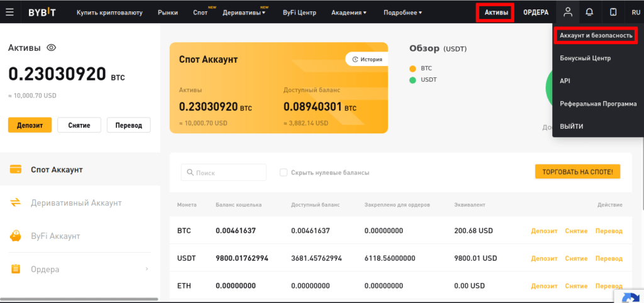Viewport: 644px width, 303px height.
Task: Expand the Деривативы dropdown menu
Action: click(x=244, y=13)
